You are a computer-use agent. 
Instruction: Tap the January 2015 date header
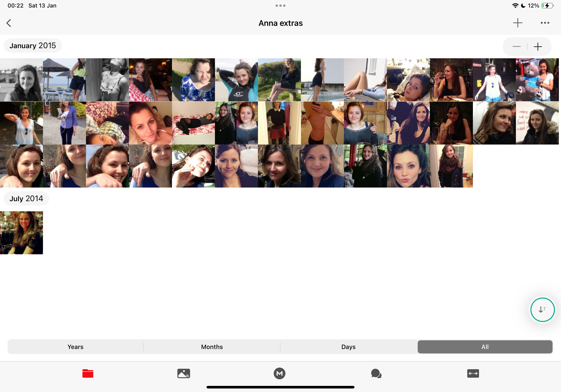tap(33, 46)
